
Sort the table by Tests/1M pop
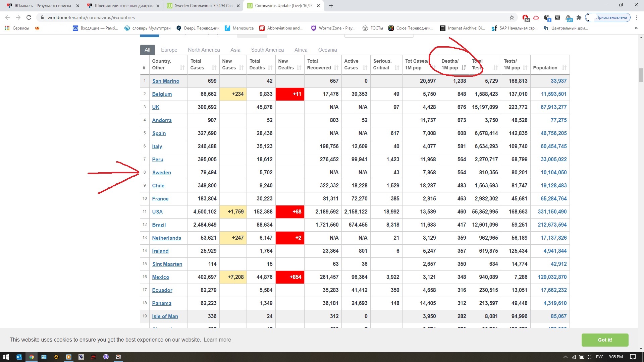coord(516,64)
